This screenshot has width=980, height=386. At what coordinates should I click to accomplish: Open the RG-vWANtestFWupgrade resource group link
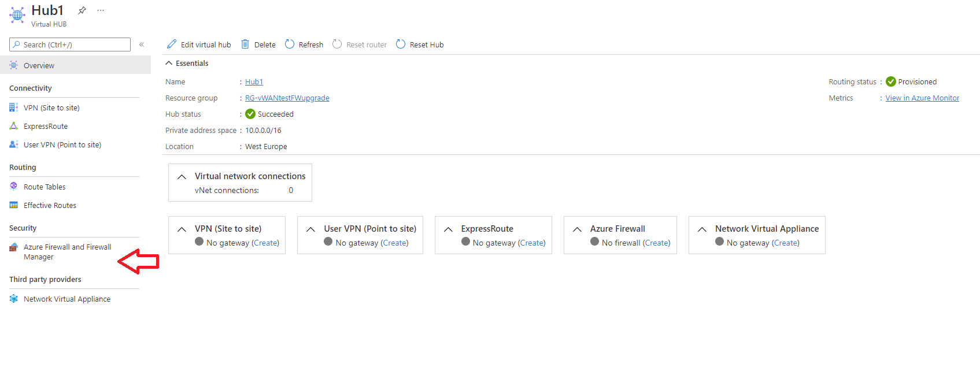287,98
